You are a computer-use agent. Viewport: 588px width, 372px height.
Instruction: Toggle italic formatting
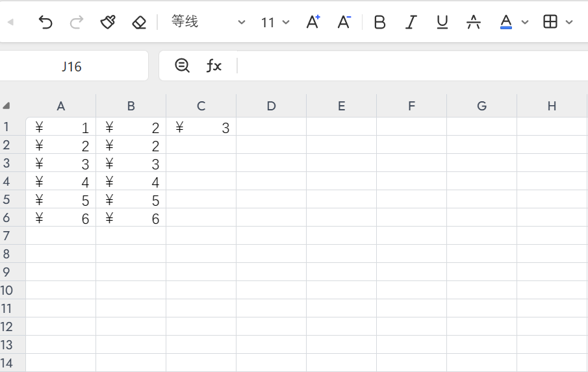(x=411, y=22)
